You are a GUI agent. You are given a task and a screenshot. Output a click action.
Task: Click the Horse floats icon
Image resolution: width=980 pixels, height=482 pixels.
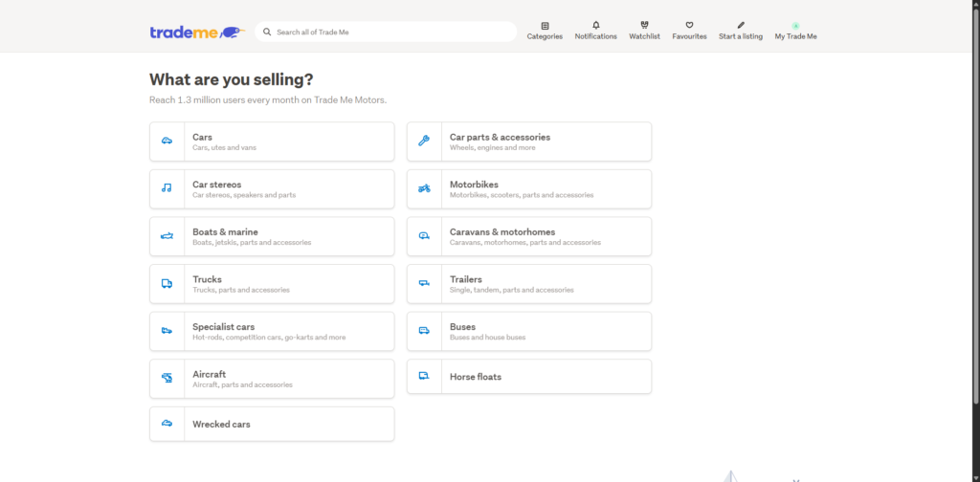424,376
